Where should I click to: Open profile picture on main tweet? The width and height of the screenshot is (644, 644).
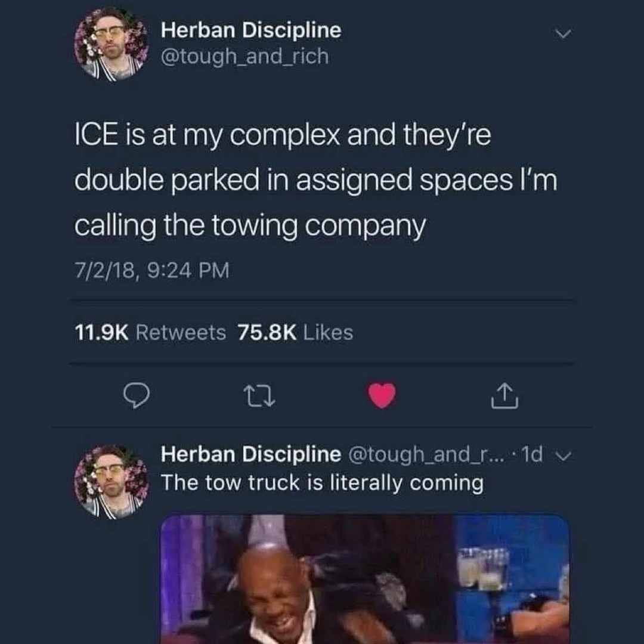coord(112,44)
